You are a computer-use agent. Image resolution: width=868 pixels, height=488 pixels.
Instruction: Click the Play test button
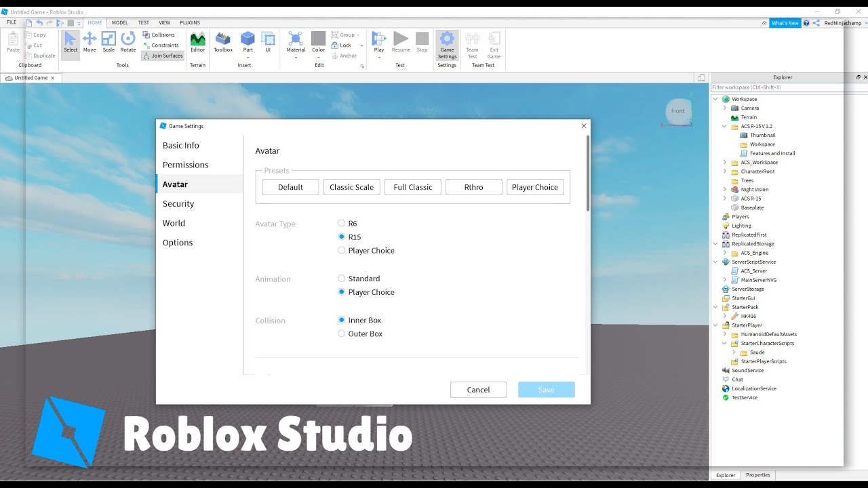[379, 43]
